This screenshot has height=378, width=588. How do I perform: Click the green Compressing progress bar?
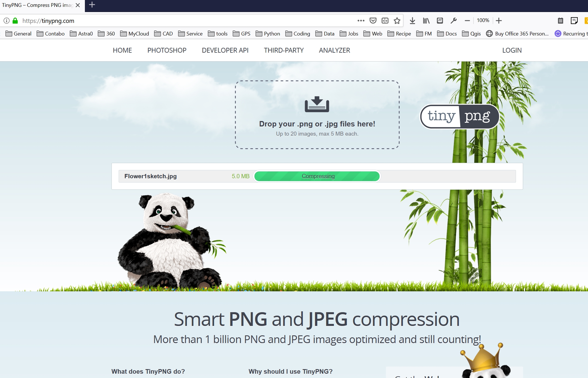[x=317, y=176]
